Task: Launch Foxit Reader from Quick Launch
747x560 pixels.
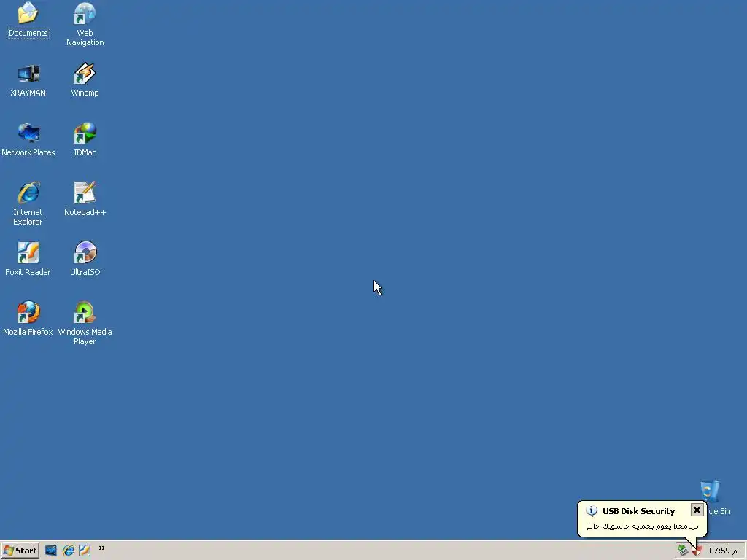Action: click(x=85, y=551)
